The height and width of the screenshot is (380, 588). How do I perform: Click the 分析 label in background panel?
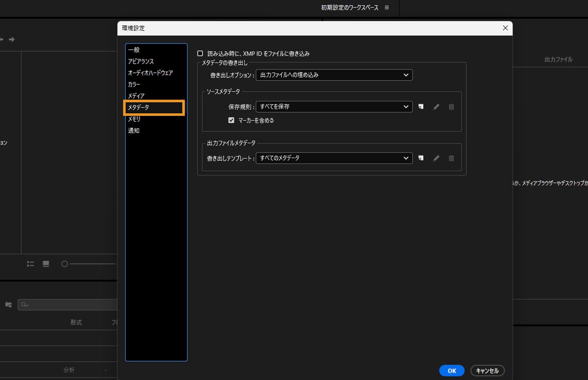click(69, 370)
